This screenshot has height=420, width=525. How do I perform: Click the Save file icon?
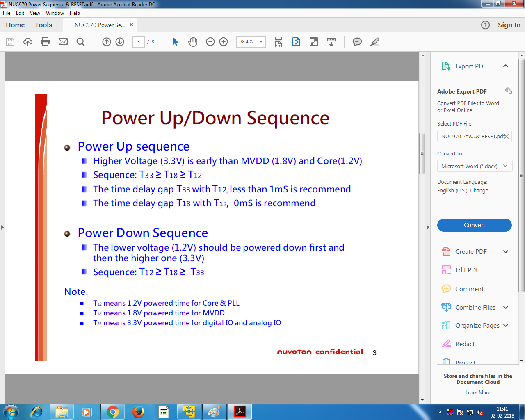(10, 42)
